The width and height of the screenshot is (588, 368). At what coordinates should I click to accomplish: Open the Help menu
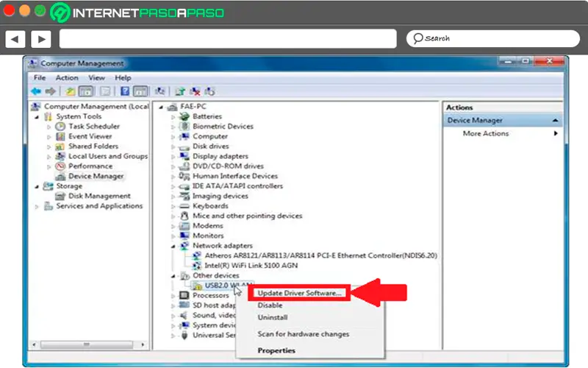[x=123, y=78]
